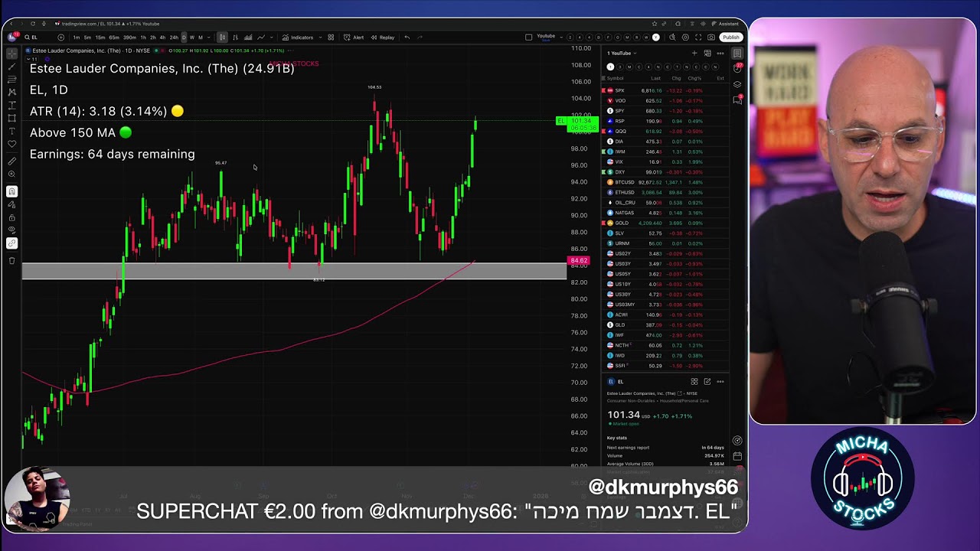This screenshot has width=980, height=551.
Task: Select the 15m timeframe
Action: 100,37
